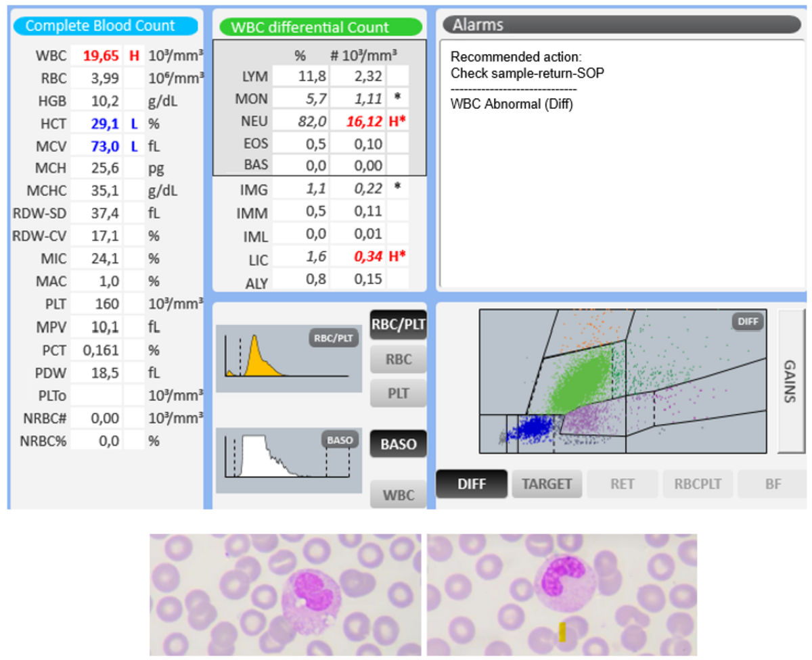Select the BASO histogram button

pos(398,444)
